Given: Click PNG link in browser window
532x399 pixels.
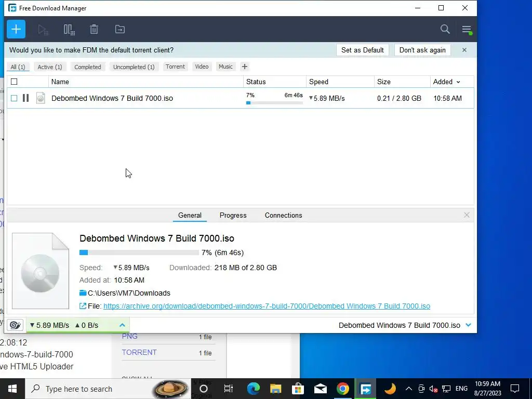Looking at the screenshot, I should (129, 336).
